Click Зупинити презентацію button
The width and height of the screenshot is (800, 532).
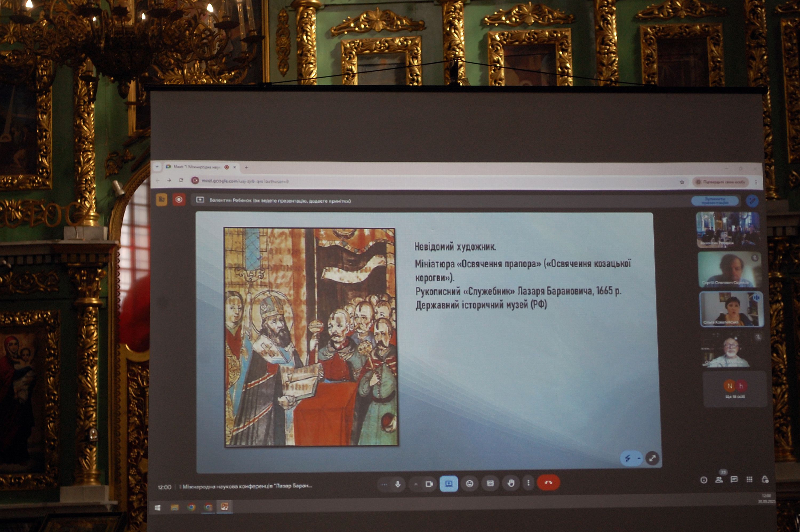click(x=715, y=201)
